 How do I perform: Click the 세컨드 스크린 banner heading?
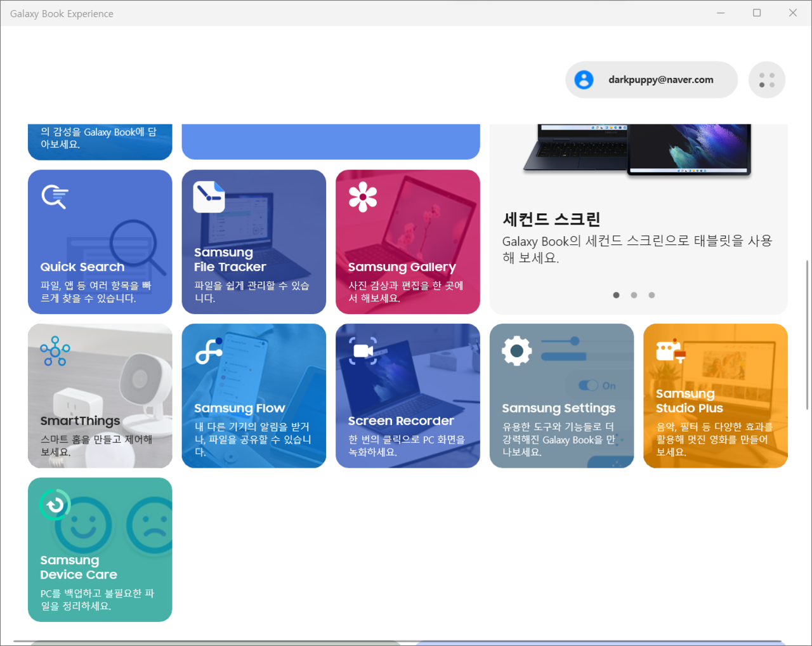pyautogui.click(x=551, y=220)
